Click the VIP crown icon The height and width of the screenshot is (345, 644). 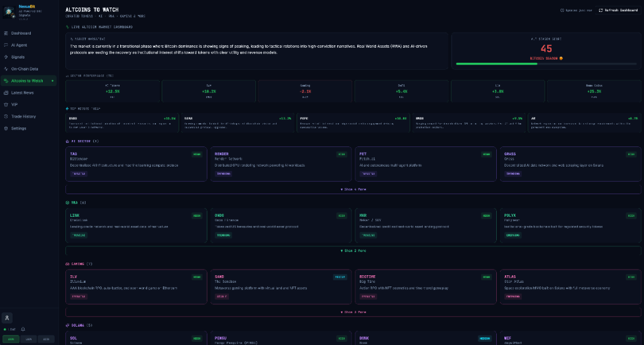pos(6,104)
